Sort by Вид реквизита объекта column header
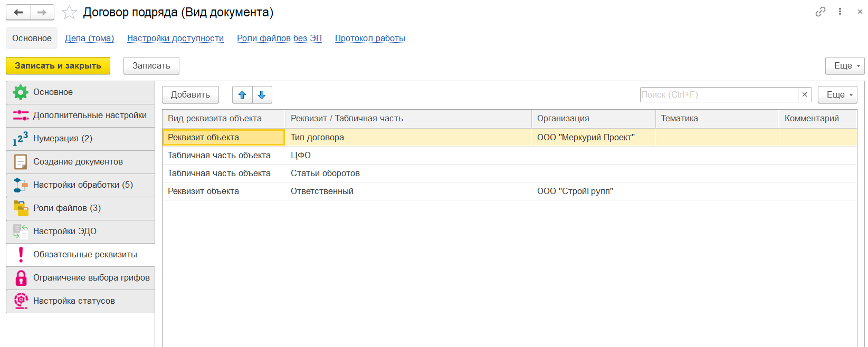 (224, 119)
